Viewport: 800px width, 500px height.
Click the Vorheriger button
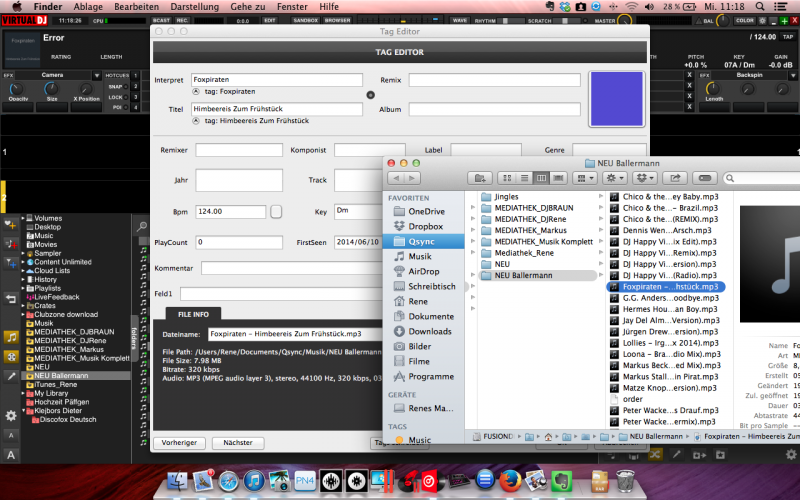179,442
